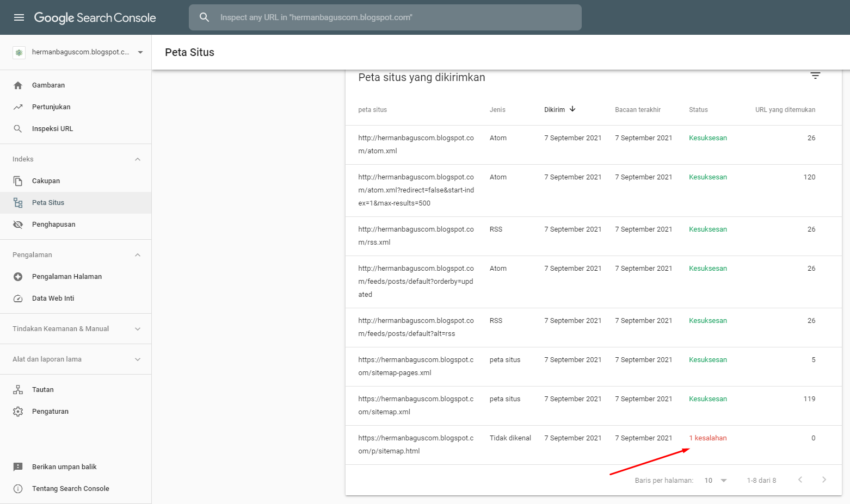Open atom.xml?redirect=false sitemap row
The height and width of the screenshot is (504, 850).
594,190
